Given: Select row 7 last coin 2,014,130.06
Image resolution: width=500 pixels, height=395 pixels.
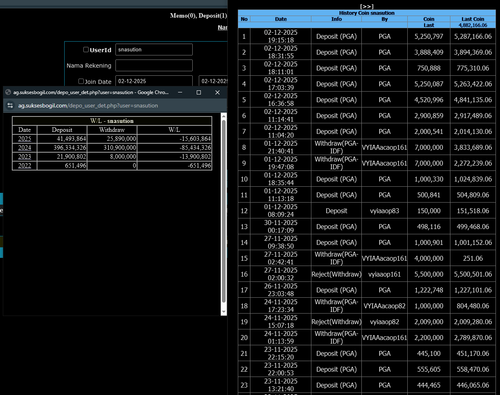Looking at the screenshot, I should point(473,131).
